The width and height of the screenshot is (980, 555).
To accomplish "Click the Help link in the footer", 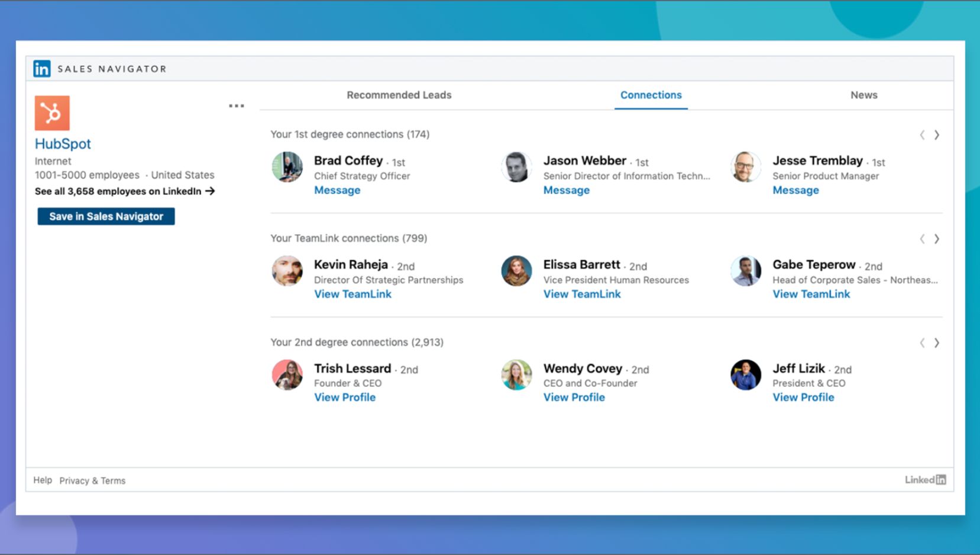I will click(x=42, y=480).
